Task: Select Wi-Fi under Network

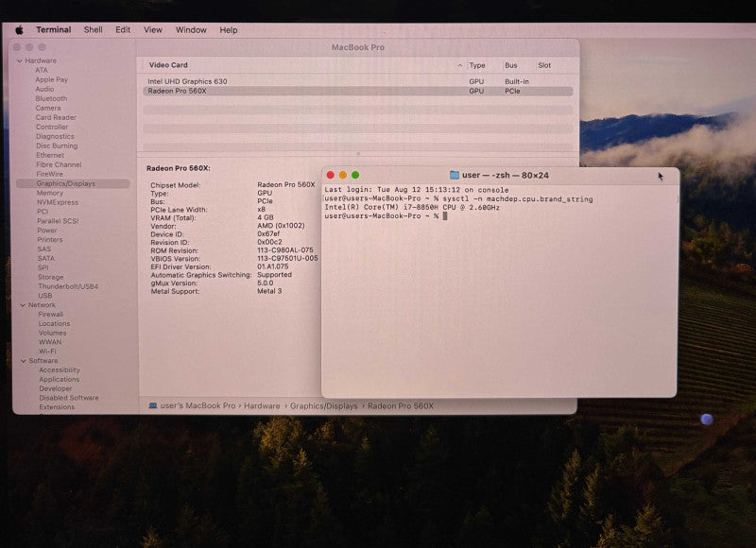Action: (47, 351)
